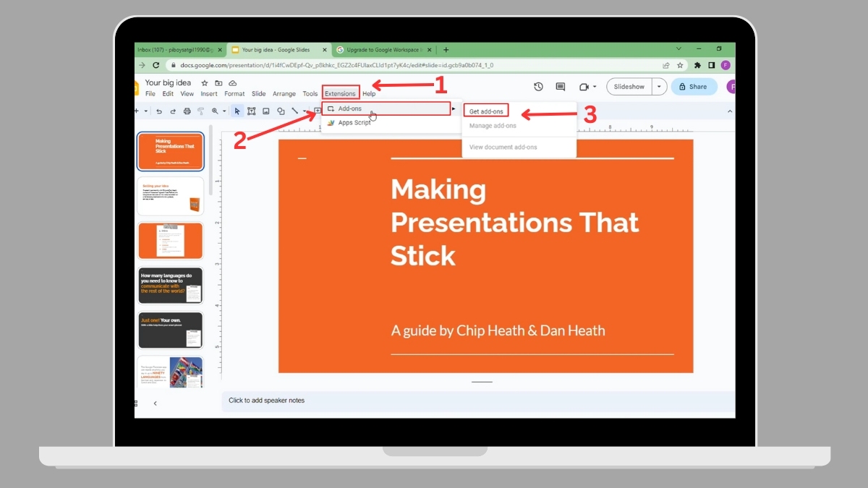Select the Shape tool in toolbar
Screen dimensions: 868x488
click(281, 111)
